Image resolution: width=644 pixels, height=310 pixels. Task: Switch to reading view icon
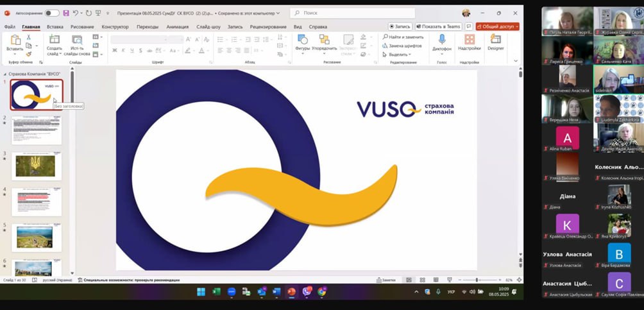coord(436,280)
